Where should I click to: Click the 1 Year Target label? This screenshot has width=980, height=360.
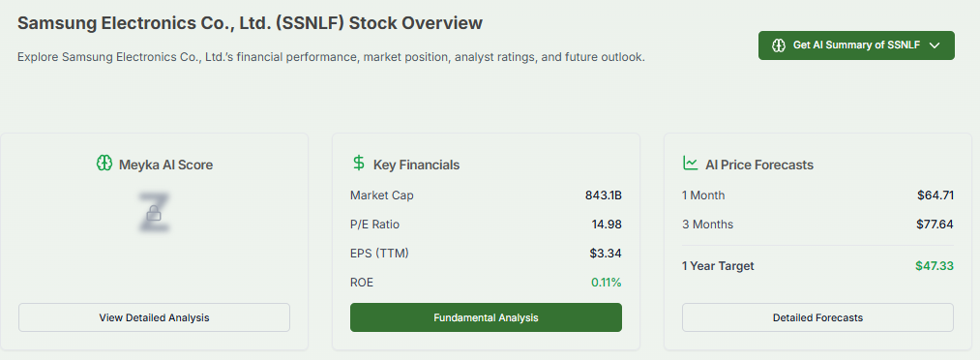click(x=718, y=266)
